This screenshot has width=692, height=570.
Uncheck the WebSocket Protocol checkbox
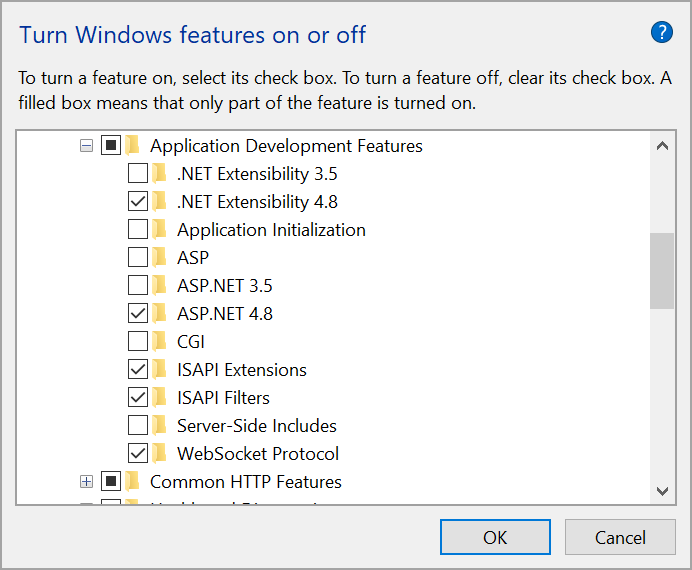click(138, 454)
